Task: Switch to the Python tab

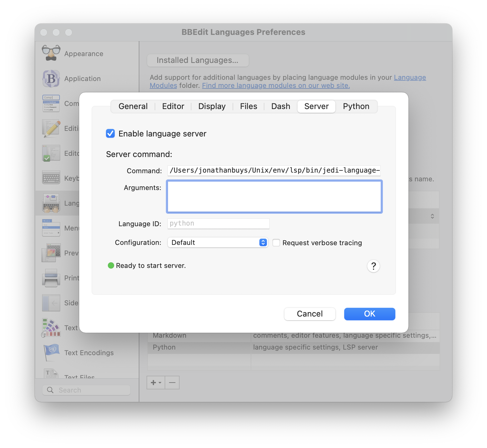Action: pos(356,106)
